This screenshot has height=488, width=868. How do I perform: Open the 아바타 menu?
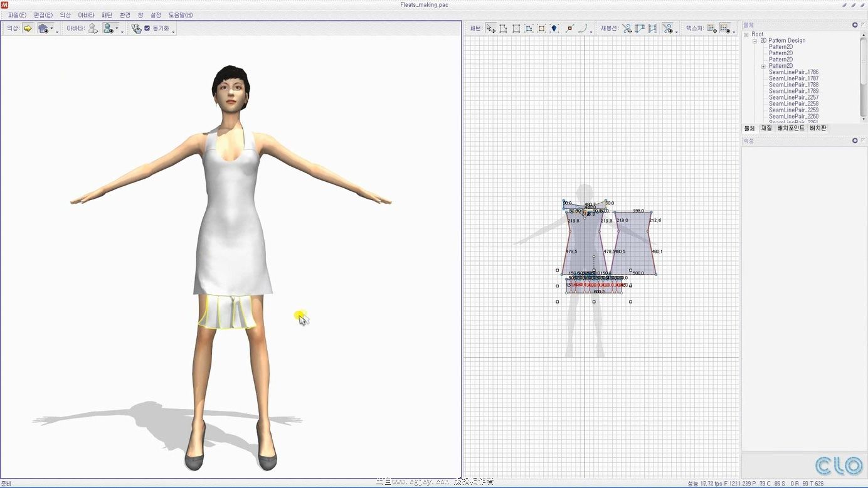(x=86, y=14)
